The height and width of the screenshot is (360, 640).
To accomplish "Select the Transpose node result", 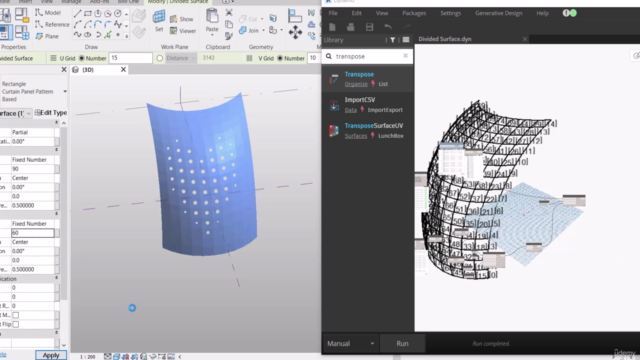I will tap(367, 79).
